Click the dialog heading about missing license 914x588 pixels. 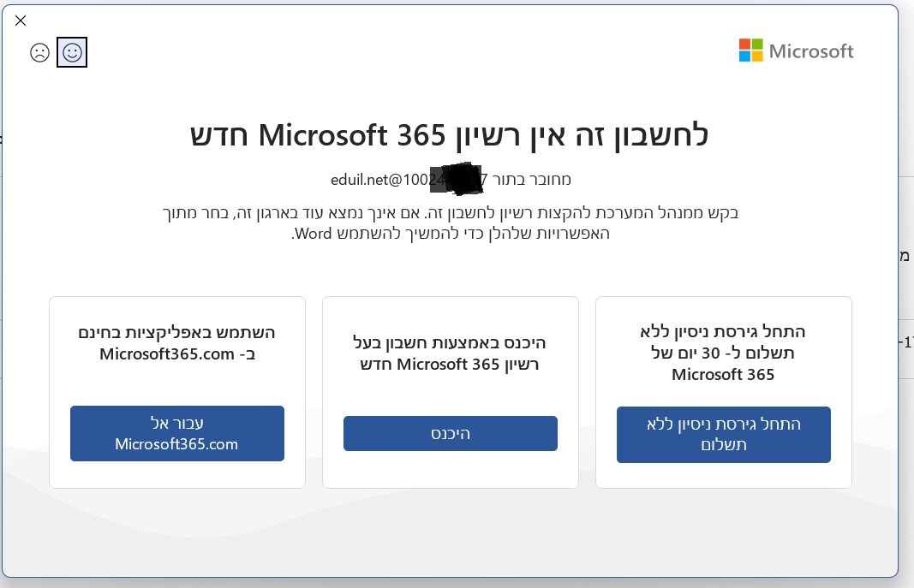pyautogui.click(x=449, y=135)
